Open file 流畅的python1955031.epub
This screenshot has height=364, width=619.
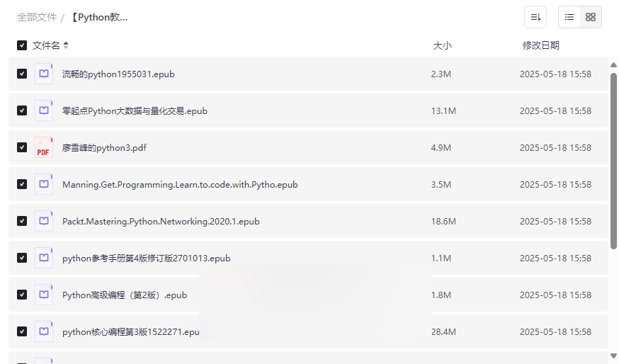coord(118,74)
